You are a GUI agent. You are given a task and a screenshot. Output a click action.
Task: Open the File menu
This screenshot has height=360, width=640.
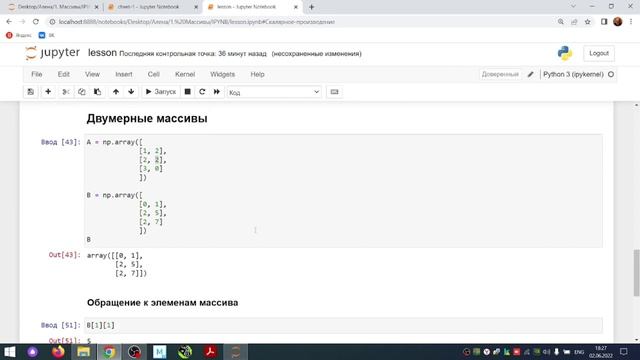coord(37,74)
